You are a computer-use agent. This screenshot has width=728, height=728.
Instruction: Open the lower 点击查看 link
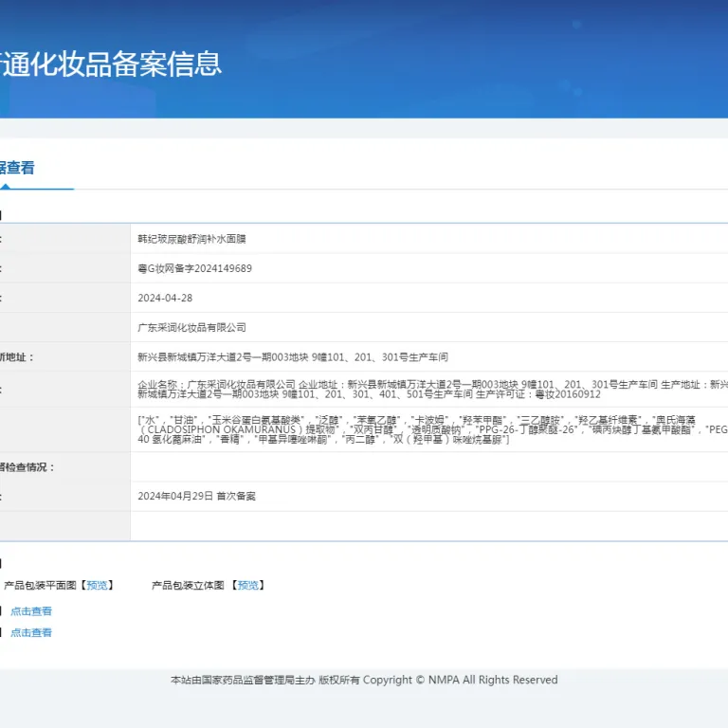31,633
